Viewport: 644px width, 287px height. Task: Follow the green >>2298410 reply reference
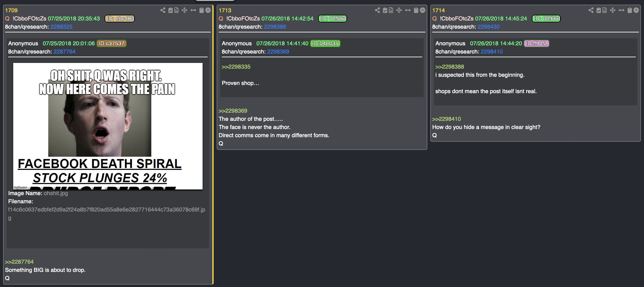click(x=446, y=119)
